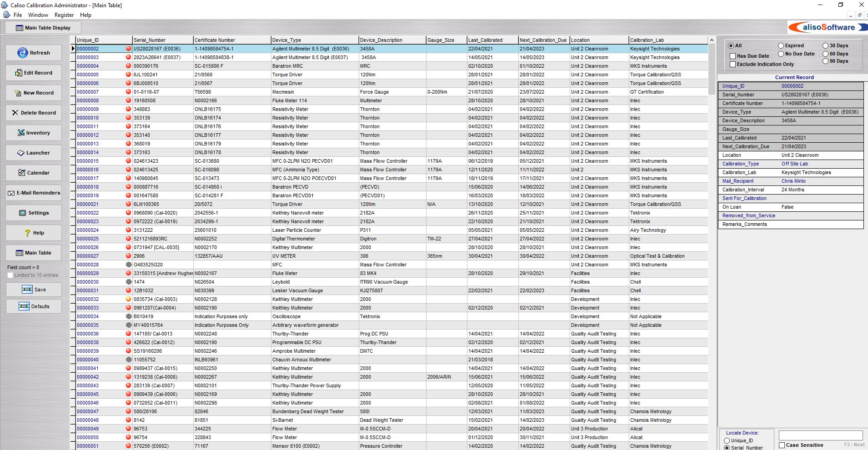Screen dimensions: 868x450
Task: Click Delete Record button
Action: (34, 113)
